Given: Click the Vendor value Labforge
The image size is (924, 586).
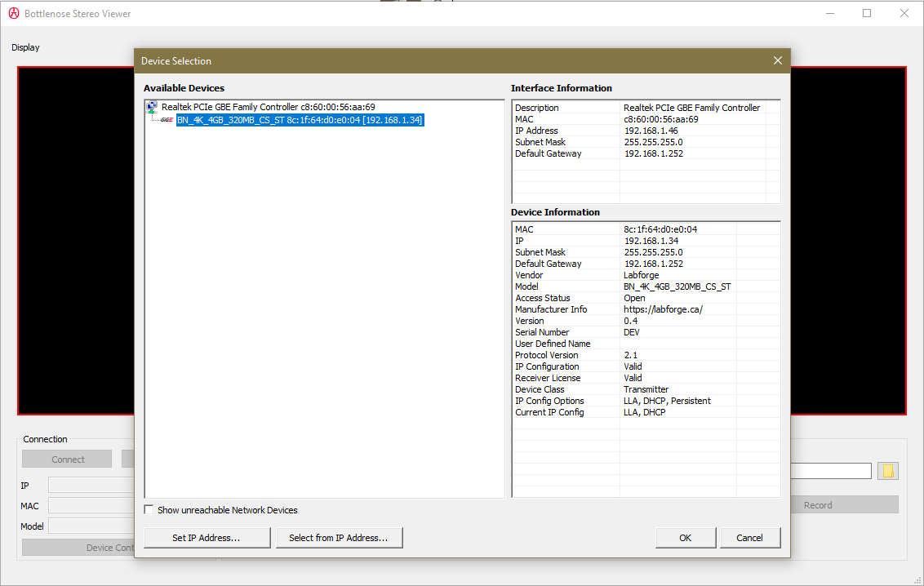Looking at the screenshot, I should click(x=641, y=275).
